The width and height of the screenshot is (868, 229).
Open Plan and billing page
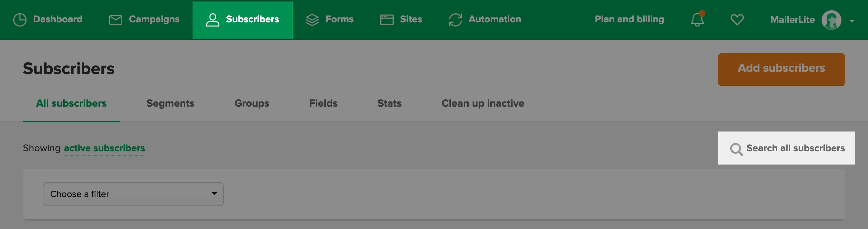pyautogui.click(x=629, y=19)
